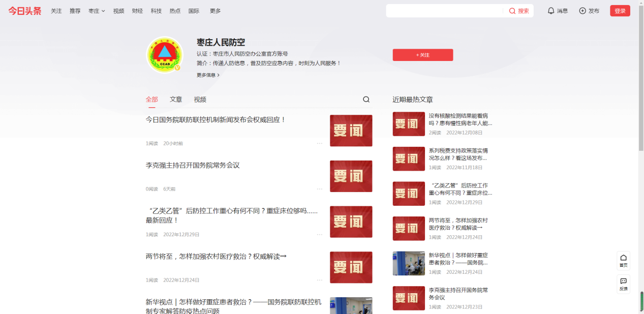
Task: Open more options for 李克强主持召开 feed article
Action: pyautogui.click(x=320, y=189)
